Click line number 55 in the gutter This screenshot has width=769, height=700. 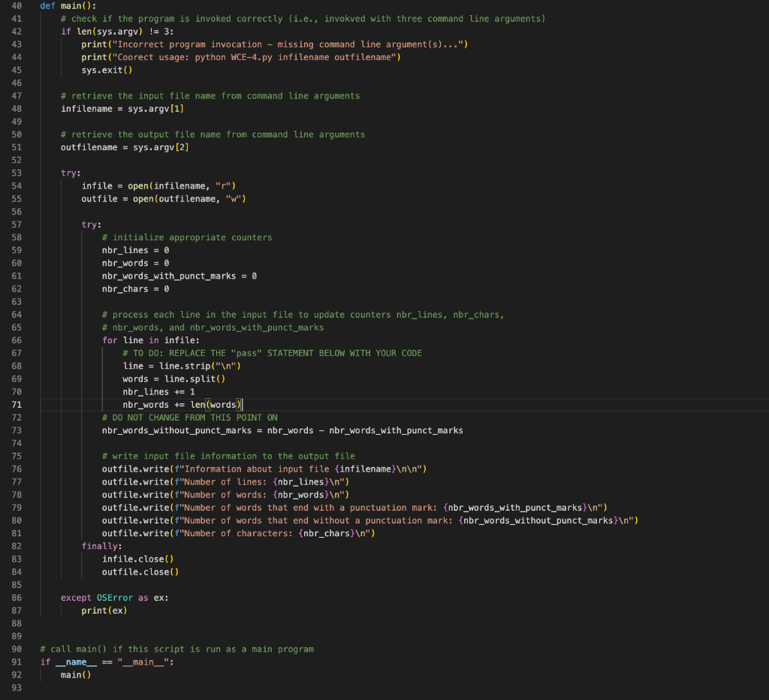tap(17, 198)
